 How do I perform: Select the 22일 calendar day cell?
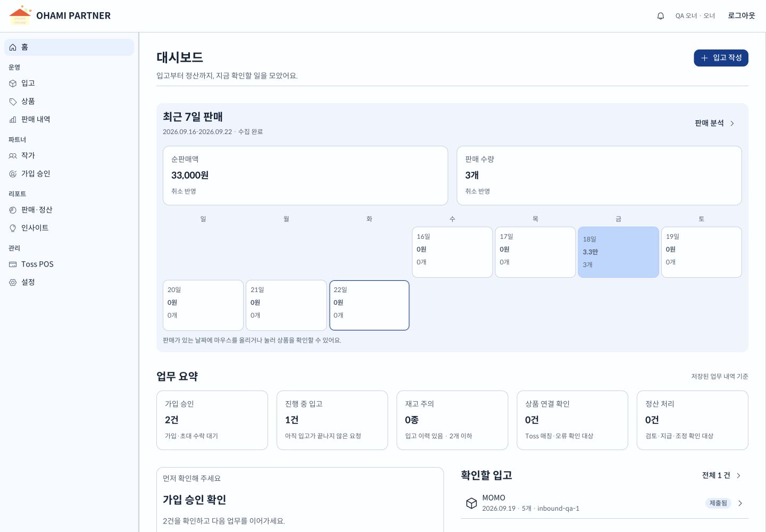369,305
